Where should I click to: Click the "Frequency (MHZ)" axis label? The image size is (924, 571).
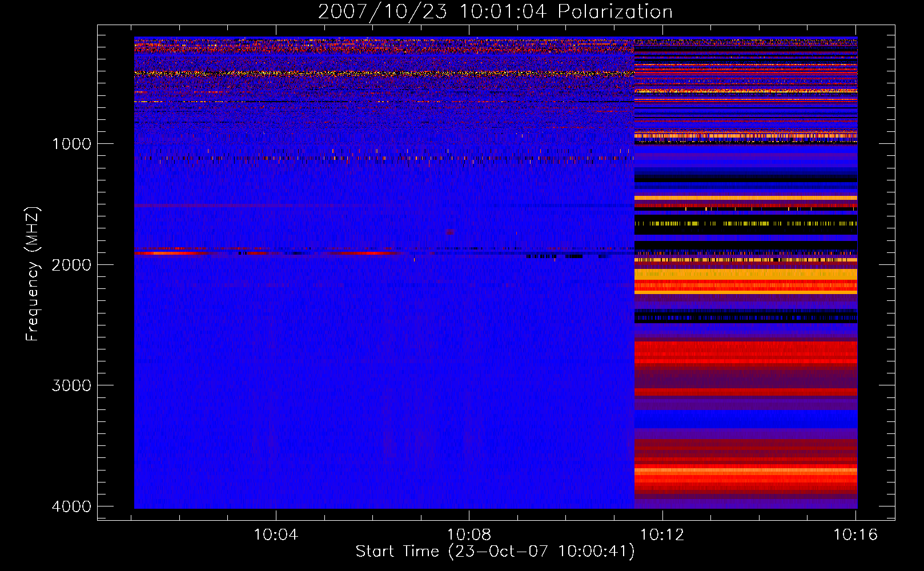coord(33,274)
